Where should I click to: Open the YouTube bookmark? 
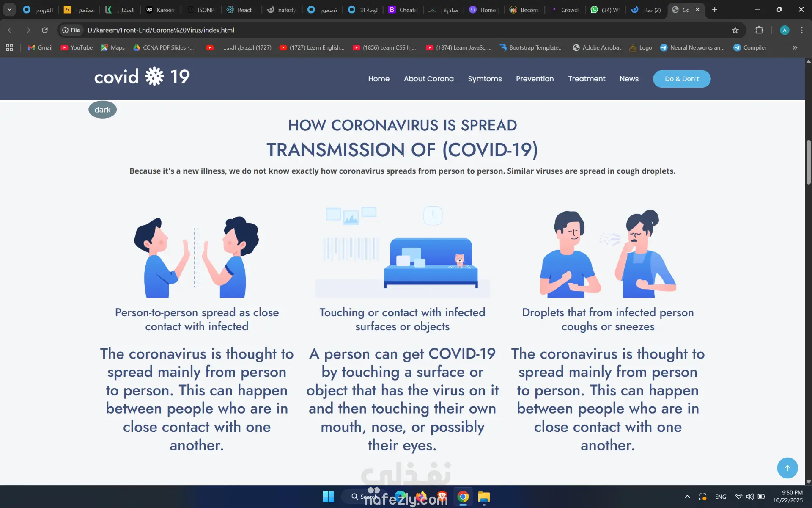click(77, 47)
